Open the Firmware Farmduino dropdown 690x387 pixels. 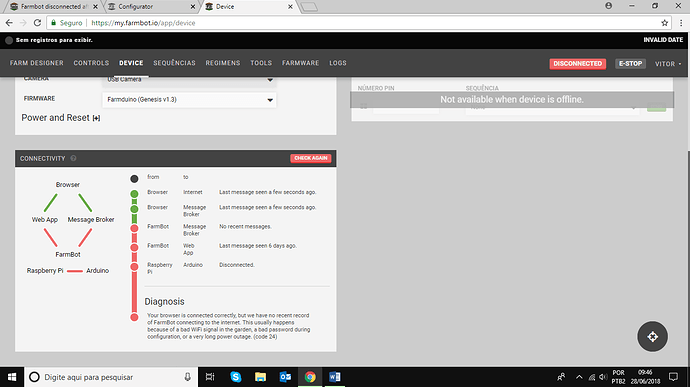coord(189,100)
